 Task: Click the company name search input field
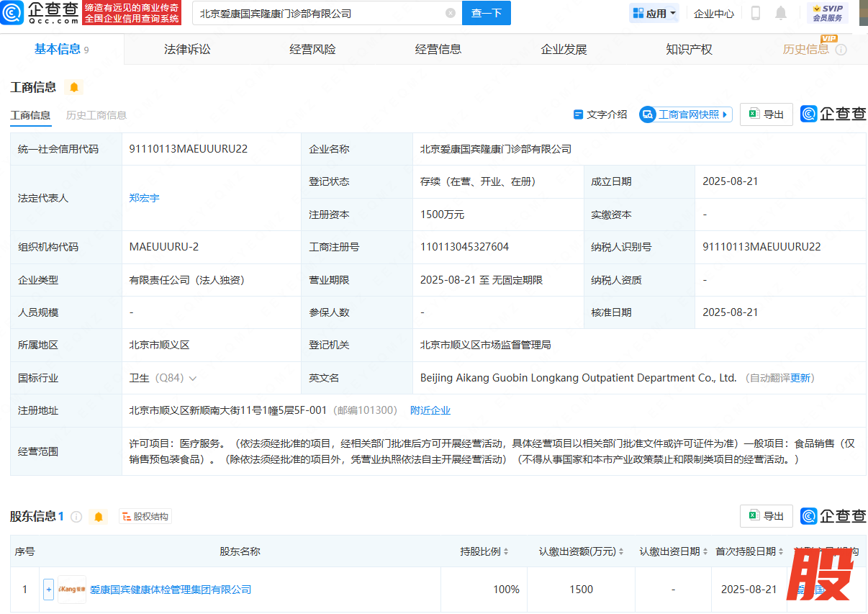tap(317, 13)
